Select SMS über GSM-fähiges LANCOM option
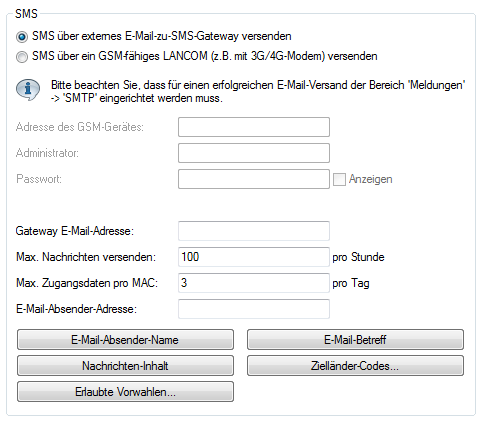This screenshot has width=481, height=422. coord(22,57)
